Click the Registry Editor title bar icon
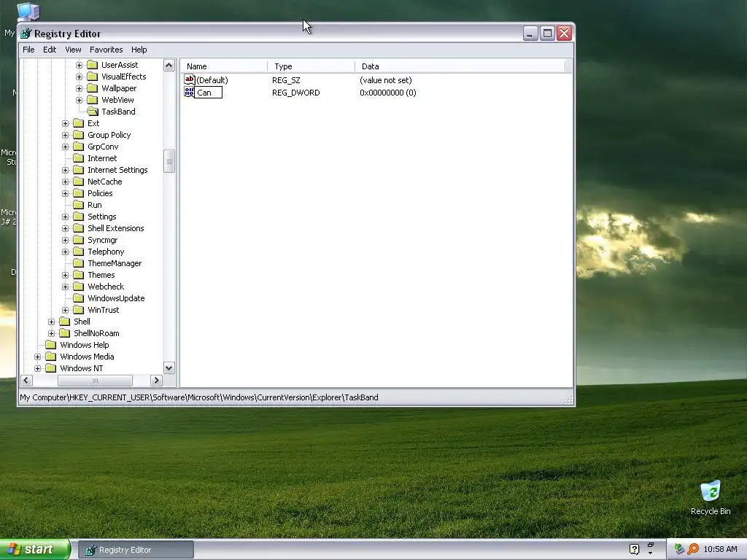The height and width of the screenshot is (560, 747). pyautogui.click(x=26, y=34)
